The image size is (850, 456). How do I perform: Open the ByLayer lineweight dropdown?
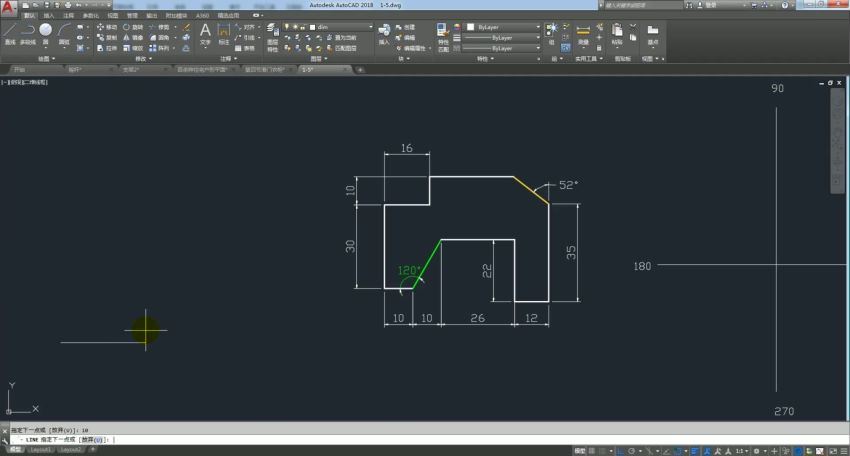(x=501, y=37)
